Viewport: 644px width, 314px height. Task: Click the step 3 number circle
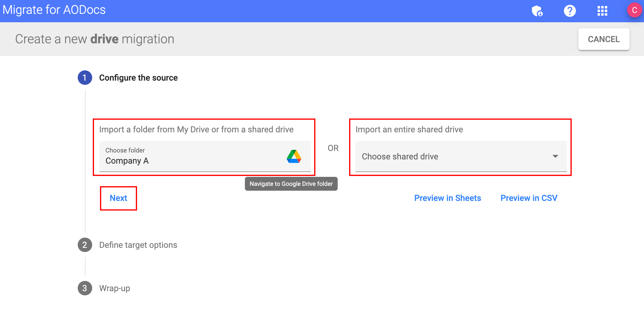click(x=85, y=288)
